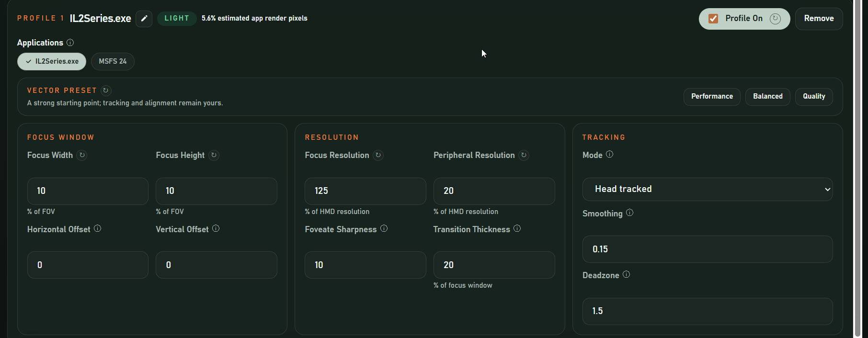
Task: Reset Focus Height to default
Action: (214, 155)
